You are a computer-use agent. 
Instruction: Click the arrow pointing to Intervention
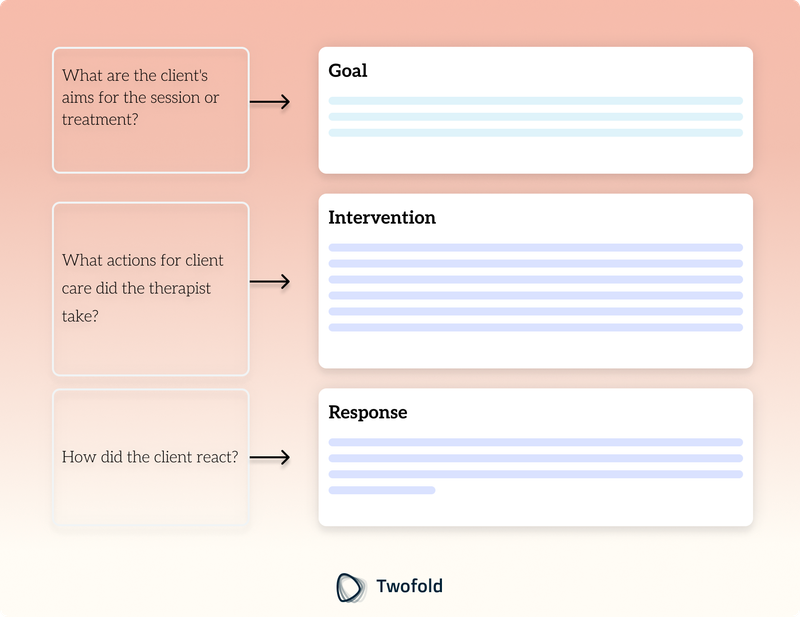[x=270, y=282]
